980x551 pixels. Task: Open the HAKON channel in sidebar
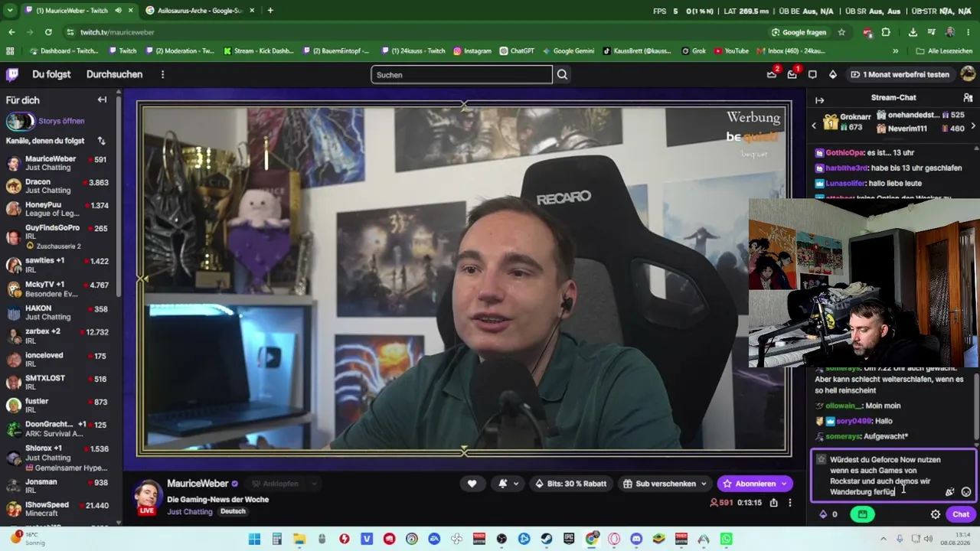pyautogui.click(x=60, y=312)
